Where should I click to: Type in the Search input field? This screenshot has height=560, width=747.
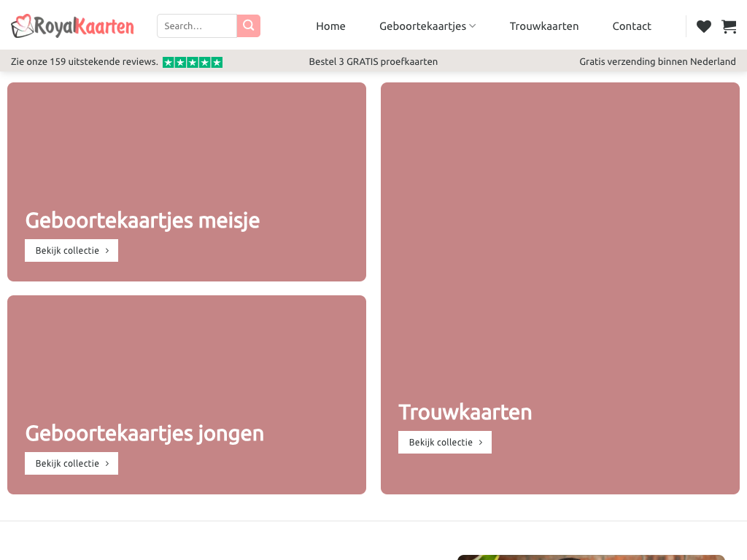(196, 26)
